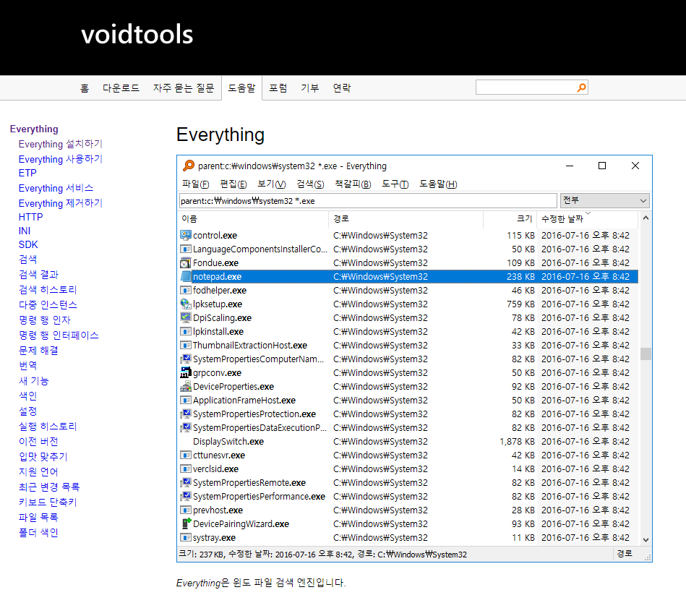The height and width of the screenshot is (616, 686).
Task: Open the 전부 filter dropdown
Action: click(x=604, y=201)
